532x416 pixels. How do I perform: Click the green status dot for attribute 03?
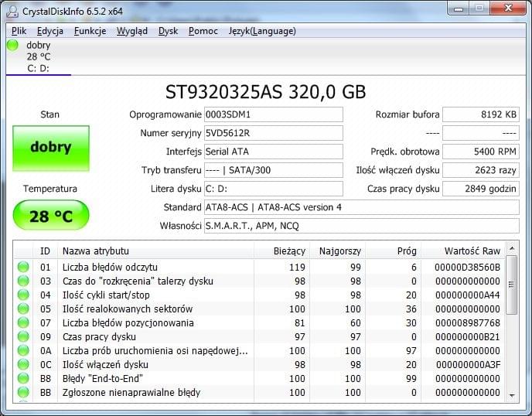coord(23,281)
